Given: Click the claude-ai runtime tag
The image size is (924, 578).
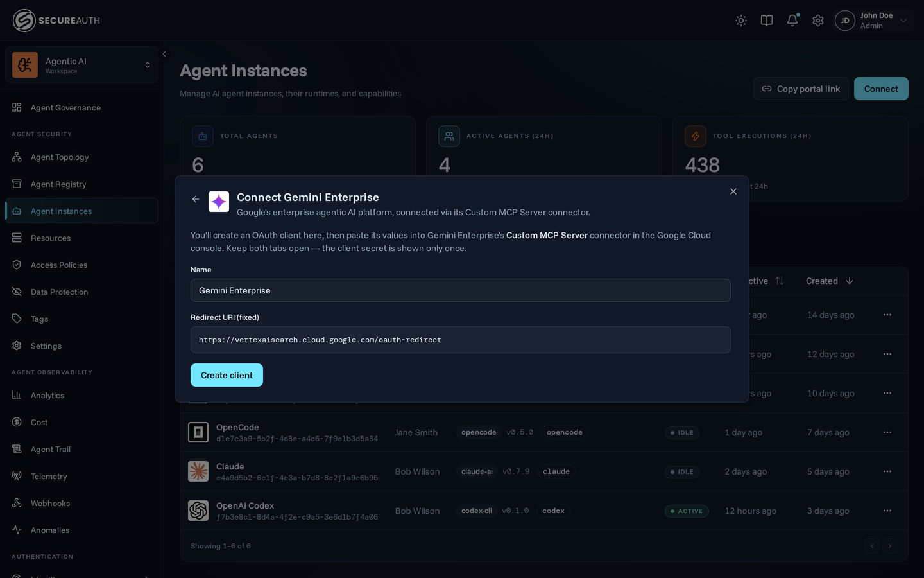Looking at the screenshot, I should pyautogui.click(x=477, y=471).
